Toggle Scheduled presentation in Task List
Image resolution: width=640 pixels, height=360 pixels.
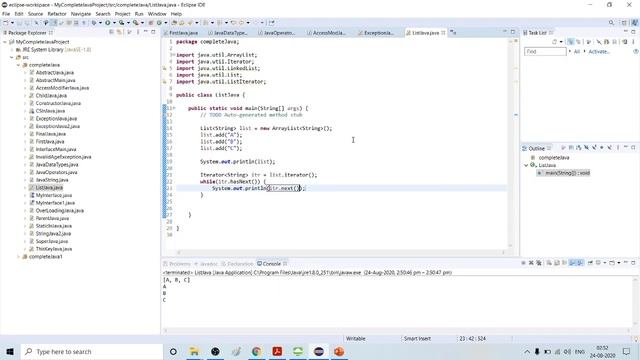coord(578,42)
